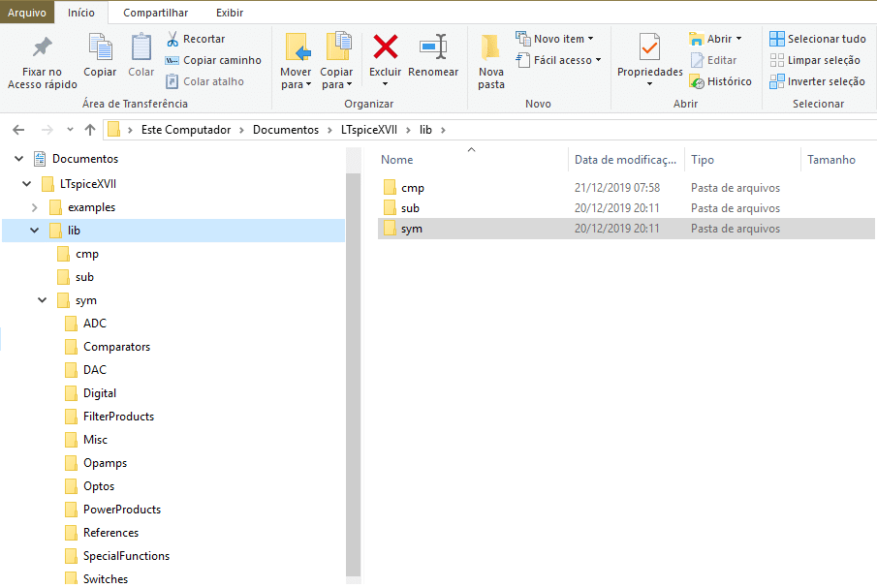
Task: Select the Opamps folder in tree
Action: point(106,463)
